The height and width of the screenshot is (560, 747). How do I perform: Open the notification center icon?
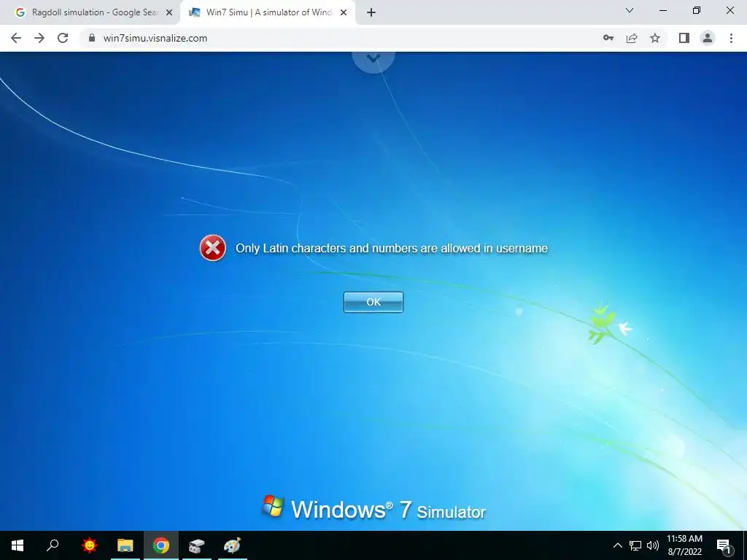click(724, 545)
